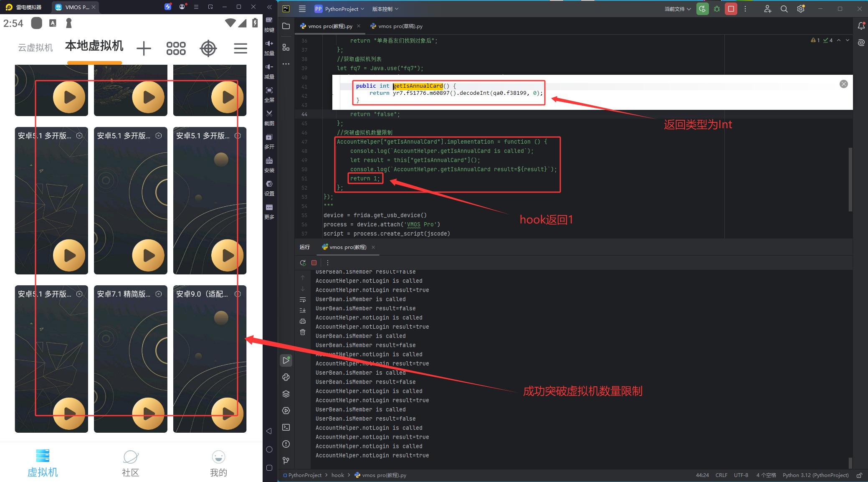Image resolution: width=868 pixels, height=482 pixels.
Task: Select 本地虚拟机 local VM tab
Action: point(94,46)
